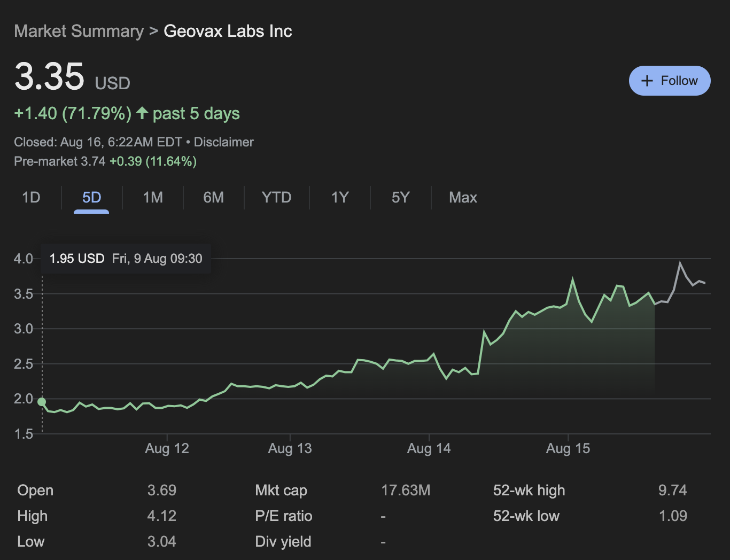The height and width of the screenshot is (560, 730).
Task: Switch to the 1M chart tab
Action: coord(153,198)
